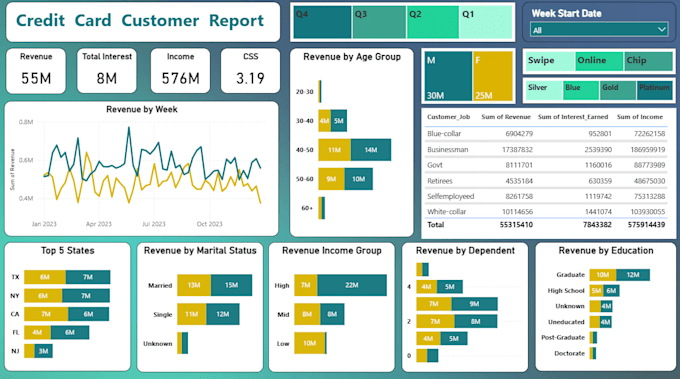The image size is (680, 379).
Task: Click the 9M bar for age 50-60
Action: pyautogui.click(x=331, y=179)
